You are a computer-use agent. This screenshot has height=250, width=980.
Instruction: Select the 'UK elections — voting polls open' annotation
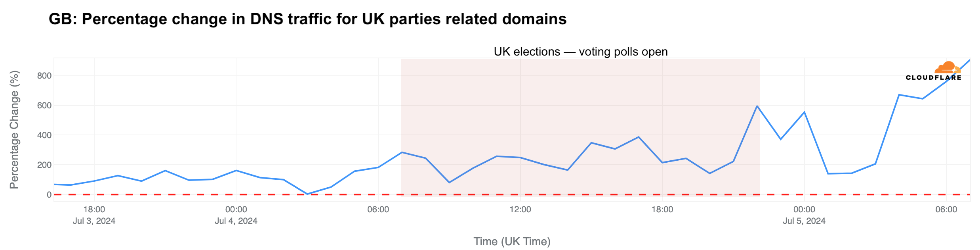point(580,52)
